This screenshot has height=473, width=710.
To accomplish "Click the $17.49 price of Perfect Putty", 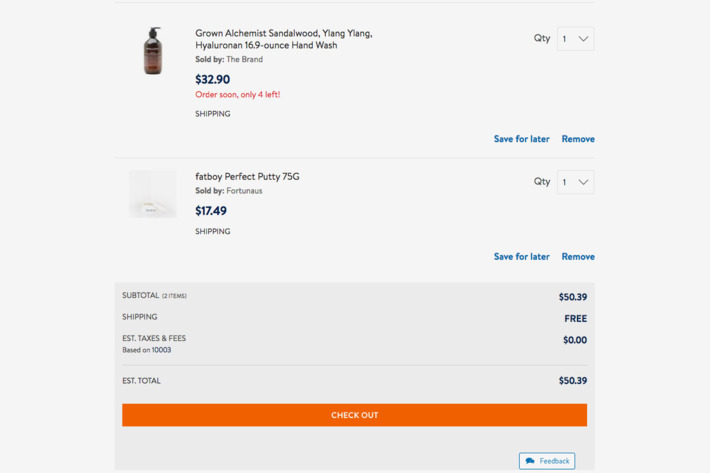I will [x=211, y=210].
